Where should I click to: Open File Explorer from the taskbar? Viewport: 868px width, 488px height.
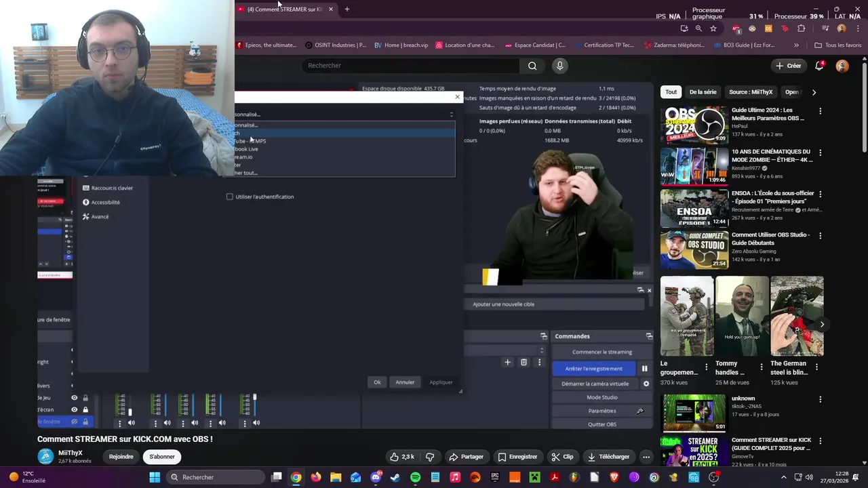336,477
